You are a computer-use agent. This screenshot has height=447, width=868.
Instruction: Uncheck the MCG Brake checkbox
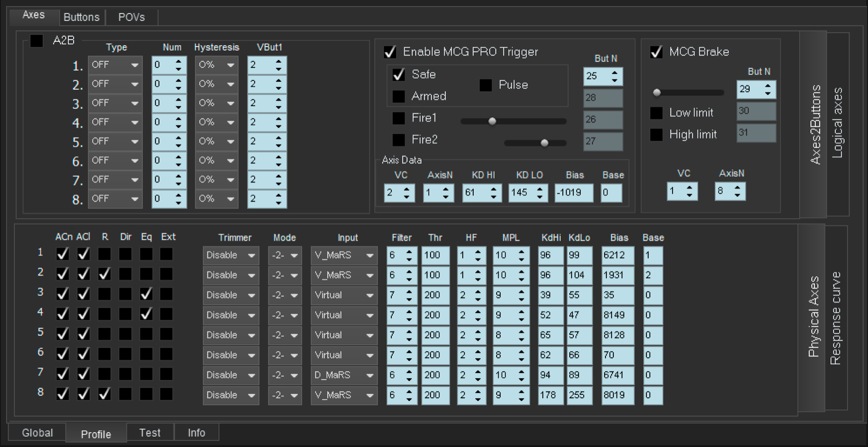coord(656,52)
